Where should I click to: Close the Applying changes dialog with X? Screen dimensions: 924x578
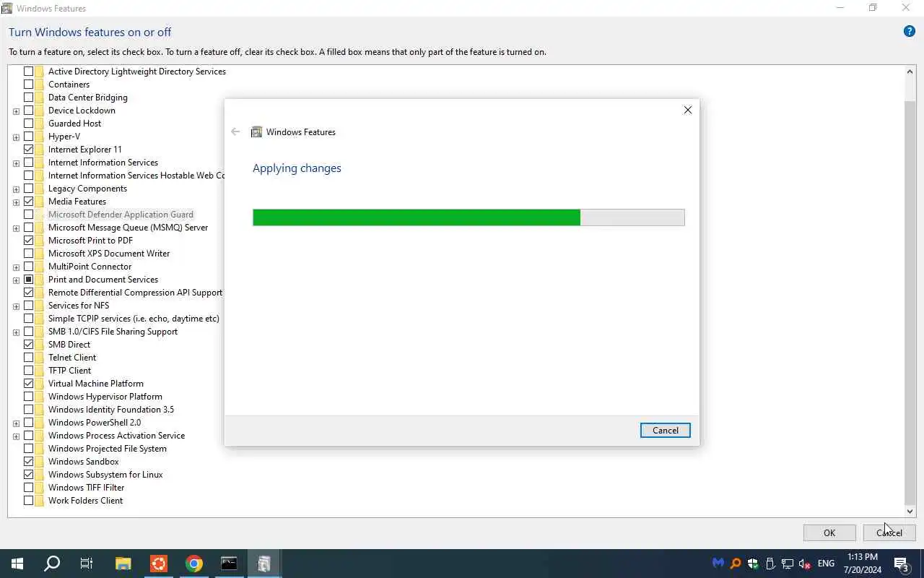point(687,110)
